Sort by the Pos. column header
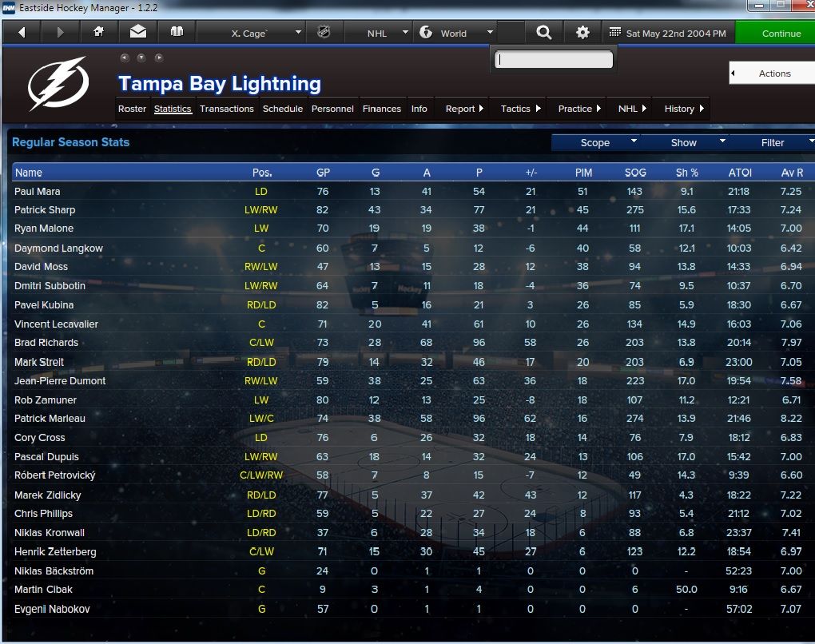The width and height of the screenshot is (815, 644). coord(262,173)
